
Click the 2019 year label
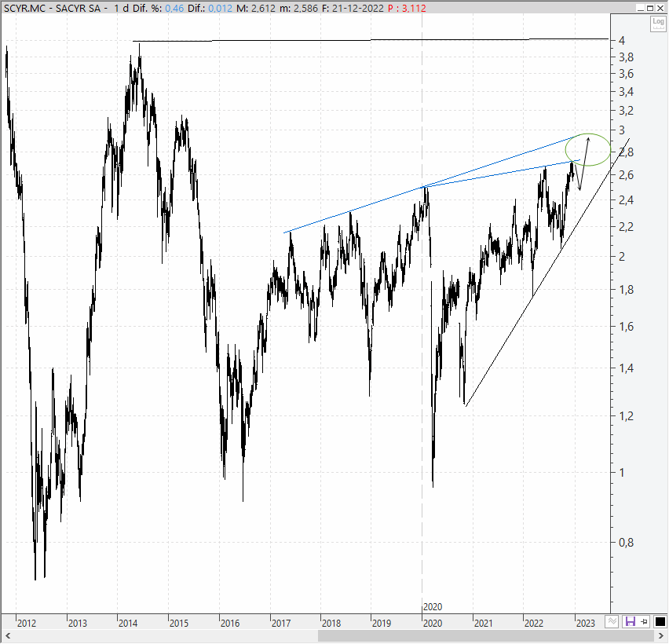382,623
